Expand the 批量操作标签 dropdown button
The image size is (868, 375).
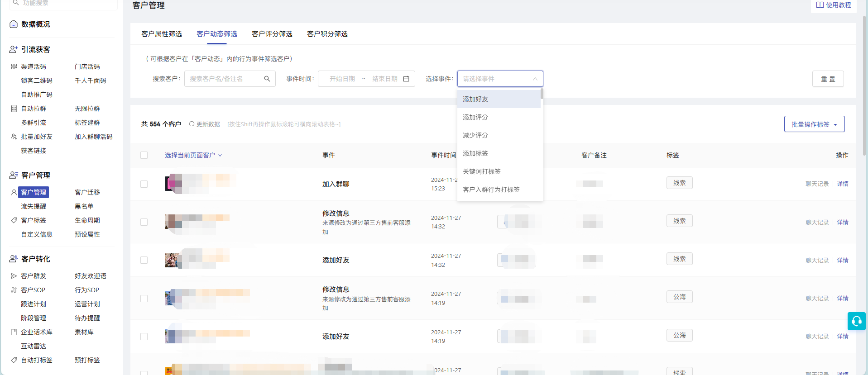pos(814,124)
